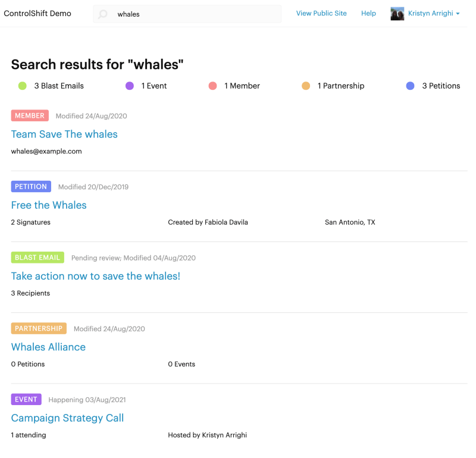The height and width of the screenshot is (458, 476).
Task: Click the green Blast Emails filter dot
Action: (x=23, y=86)
